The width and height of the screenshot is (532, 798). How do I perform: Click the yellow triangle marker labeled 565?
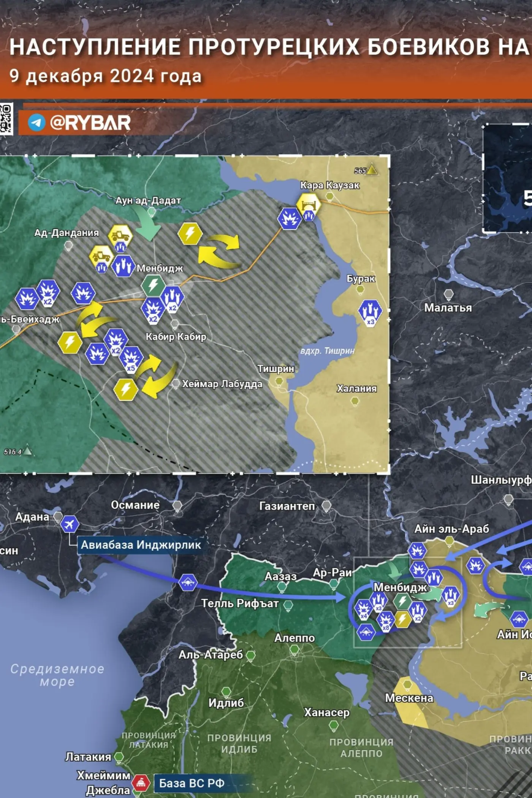point(372,170)
